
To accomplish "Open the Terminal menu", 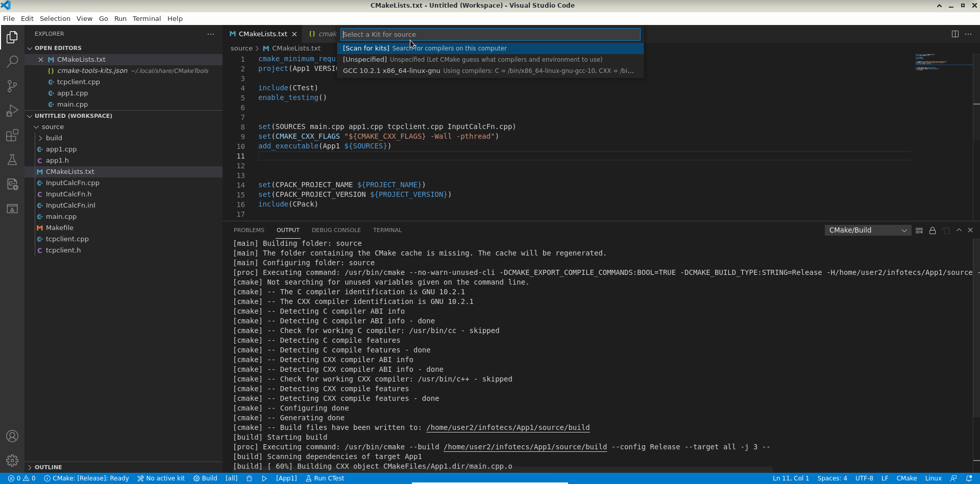I will point(146,18).
